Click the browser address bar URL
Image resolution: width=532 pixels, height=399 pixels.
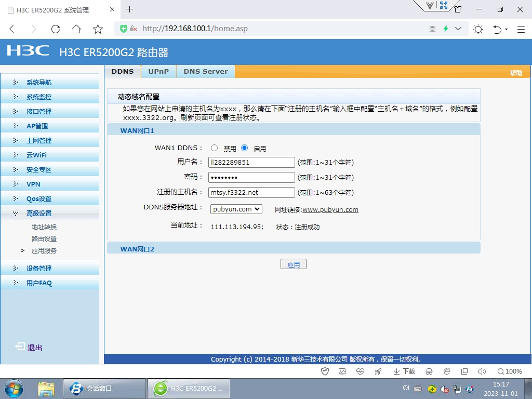(195, 29)
